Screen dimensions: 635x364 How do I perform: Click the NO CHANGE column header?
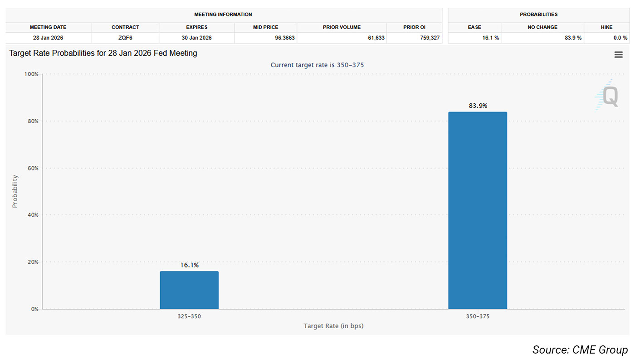(542, 27)
